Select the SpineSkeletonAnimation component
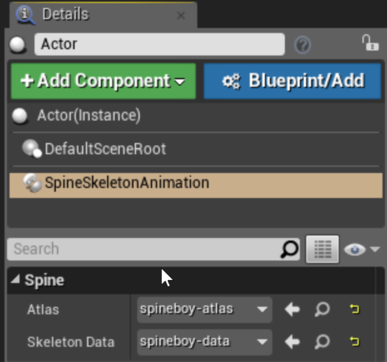 tap(196, 185)
